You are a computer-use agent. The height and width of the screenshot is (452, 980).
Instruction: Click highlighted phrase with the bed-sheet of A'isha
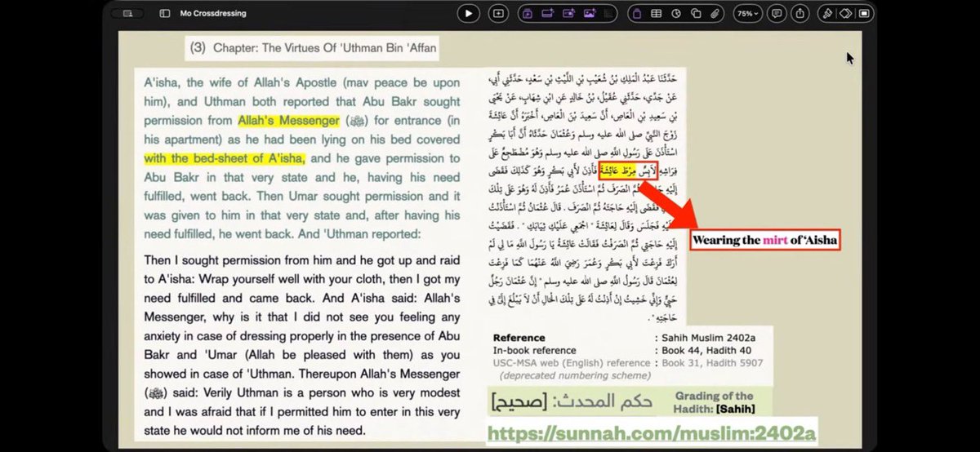225,158
